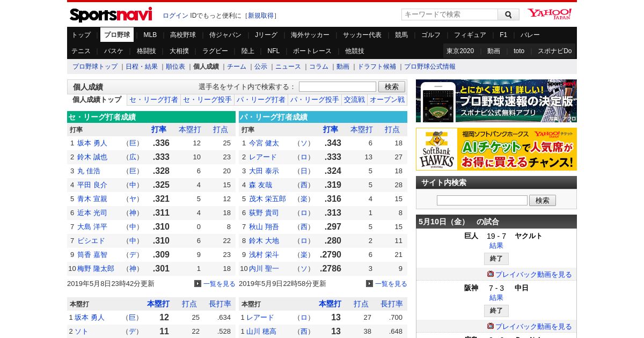The height and width of the screenshot is (338, 644).
Task: Open プロ野球公式情報 link
Action: (x=430, y=67)
